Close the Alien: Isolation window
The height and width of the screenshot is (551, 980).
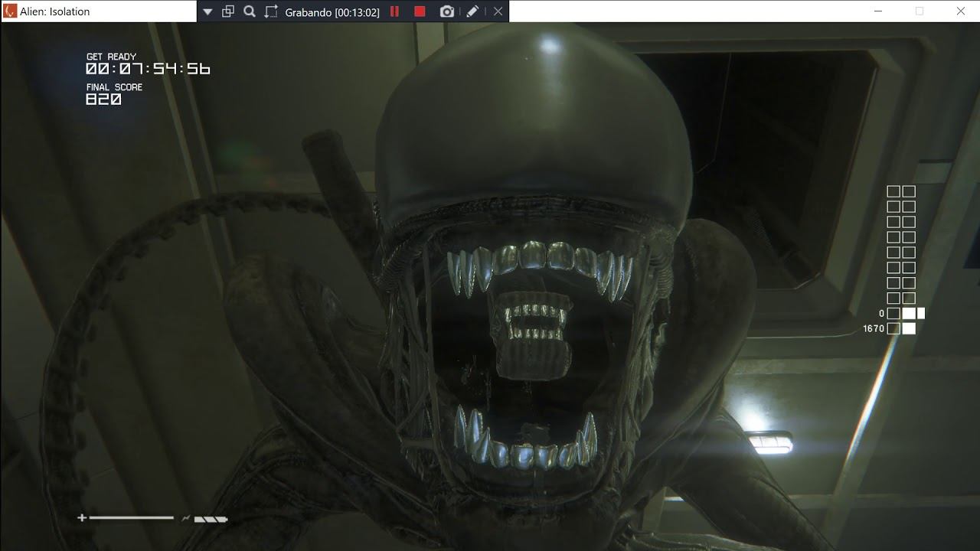961,11
